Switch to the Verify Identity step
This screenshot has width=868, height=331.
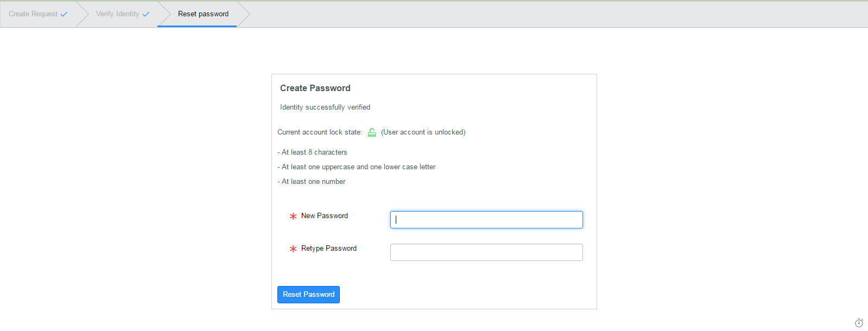118,14
